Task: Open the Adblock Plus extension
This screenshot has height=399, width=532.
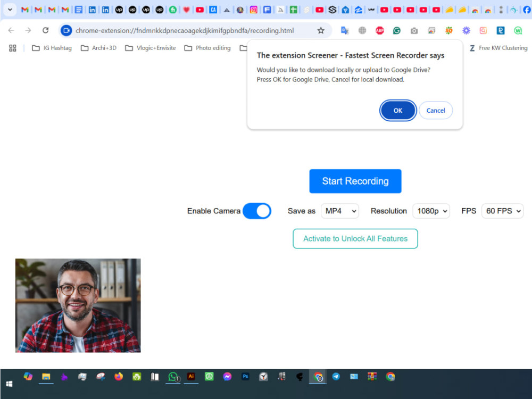Action: click(x=380, y=30)
